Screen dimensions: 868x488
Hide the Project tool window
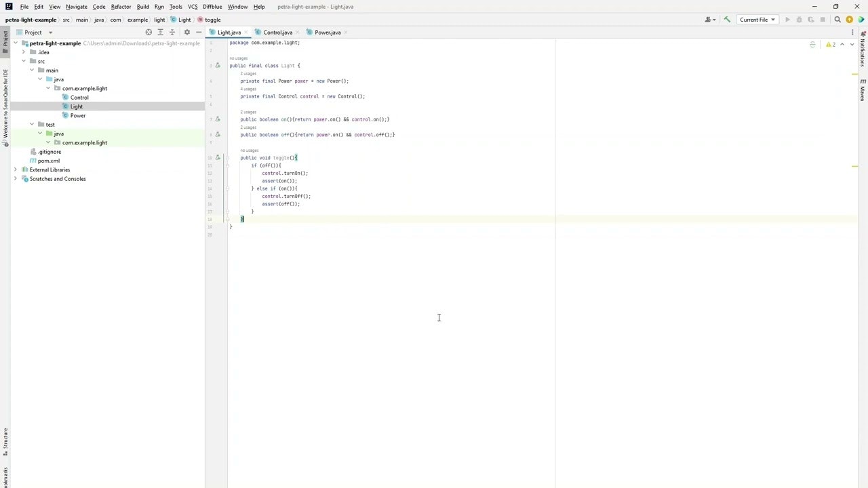coord(199,32)
